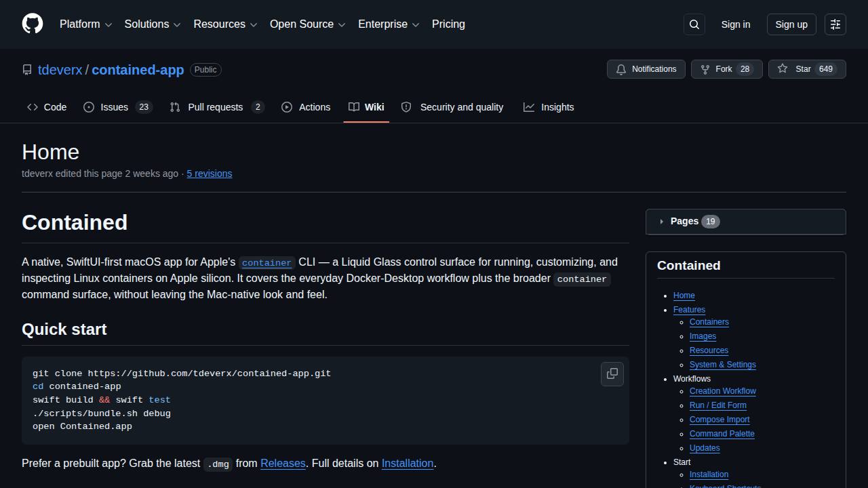Open the Actions tab
868x488 pixels.
coord(306,107)
